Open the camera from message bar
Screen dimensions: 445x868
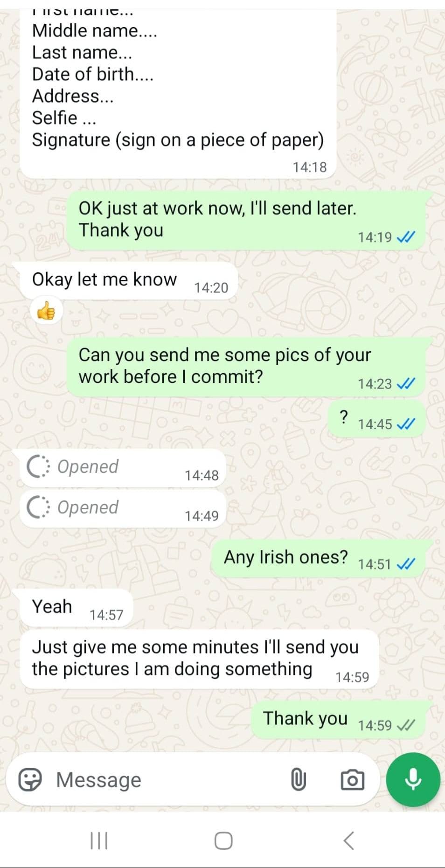click(353, 780)
